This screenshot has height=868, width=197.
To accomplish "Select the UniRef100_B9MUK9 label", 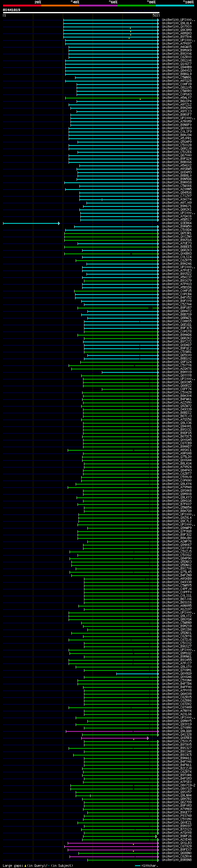I will [177, 50].
